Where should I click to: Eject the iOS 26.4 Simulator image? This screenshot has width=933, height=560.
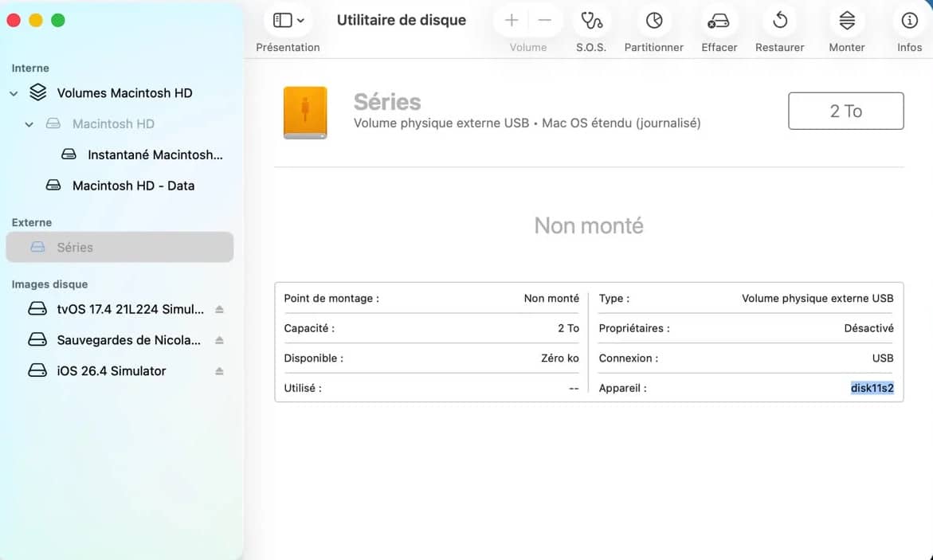tap(219, 371)
